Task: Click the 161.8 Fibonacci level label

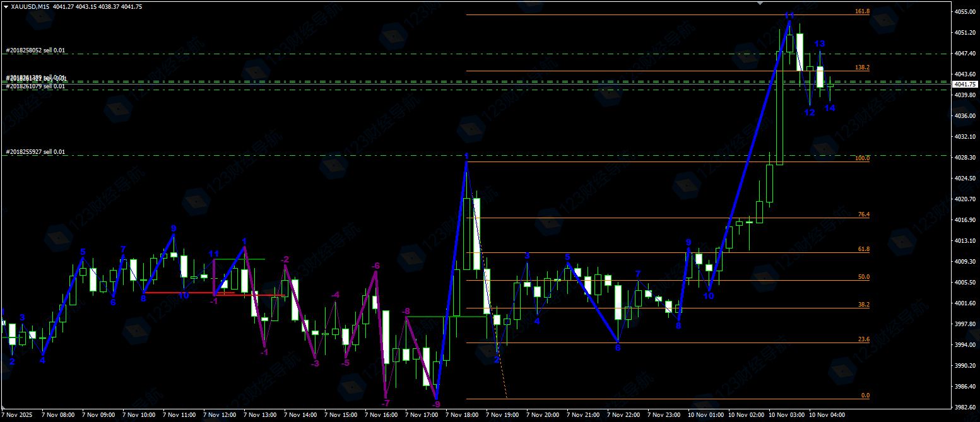Action: pyautogui.click(x=862, y=11)
